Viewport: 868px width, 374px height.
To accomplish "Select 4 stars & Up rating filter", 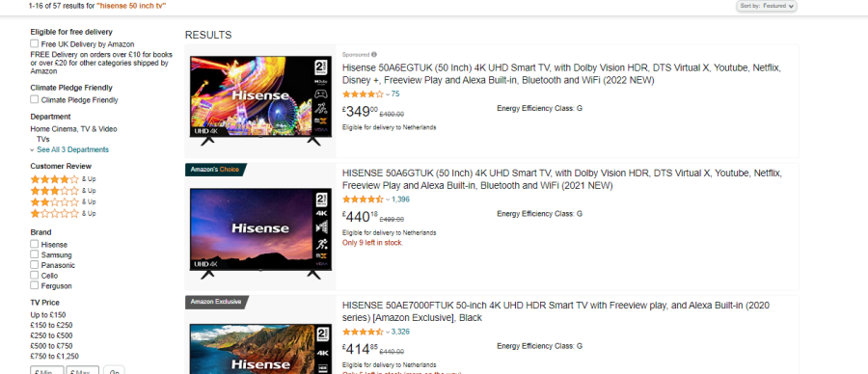I will pos(63,179).
